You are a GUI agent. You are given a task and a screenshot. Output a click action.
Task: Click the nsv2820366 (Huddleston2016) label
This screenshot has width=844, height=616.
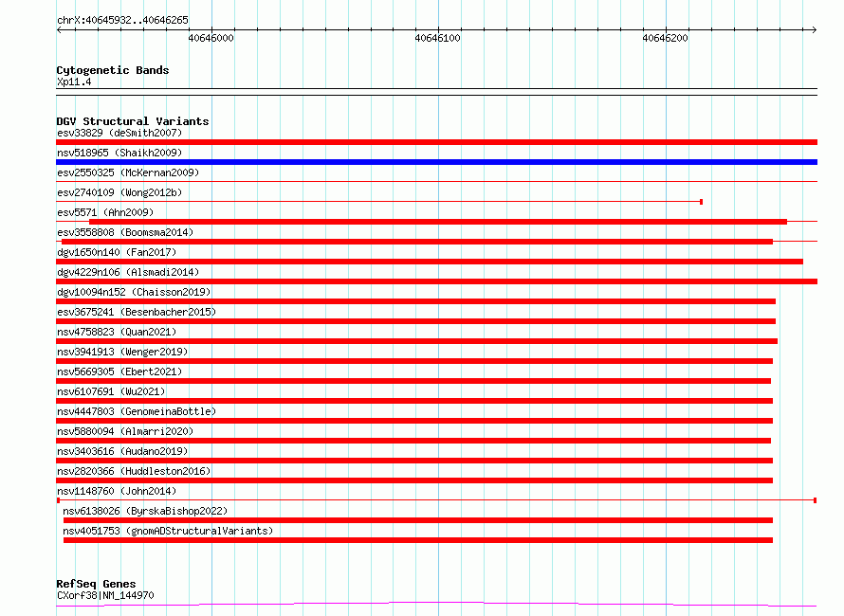click(x=134, y=471)
